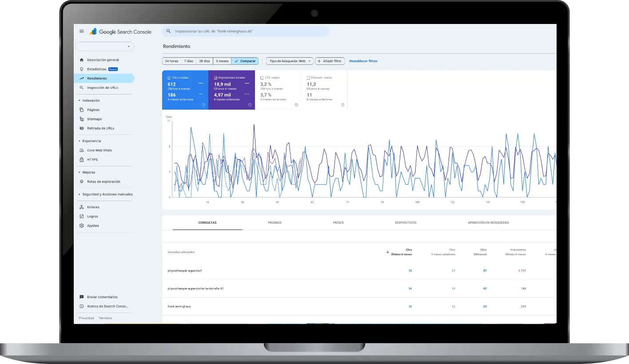
Task: Click the Añadir filtro button
Action: (x=330, y=61)
